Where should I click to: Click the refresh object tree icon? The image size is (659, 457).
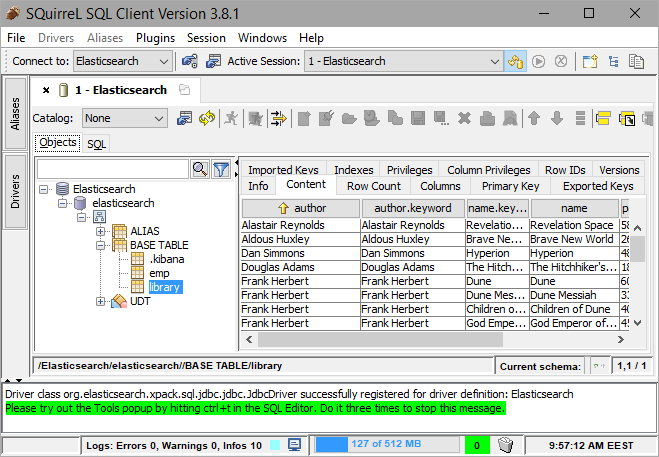pyautogui.click(x=208, y=118)
